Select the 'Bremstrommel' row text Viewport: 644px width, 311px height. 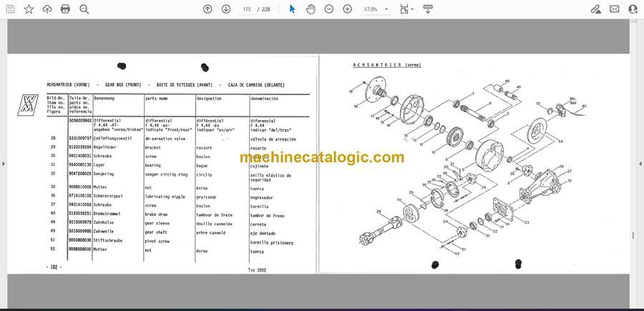click(108, 214)
